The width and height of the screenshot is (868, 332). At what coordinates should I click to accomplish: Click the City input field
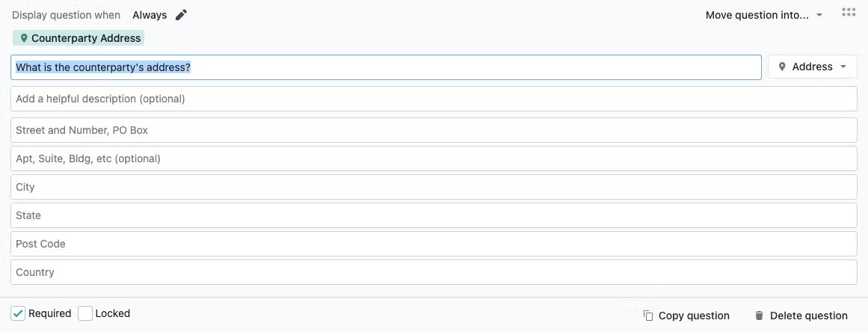point(434,187)
